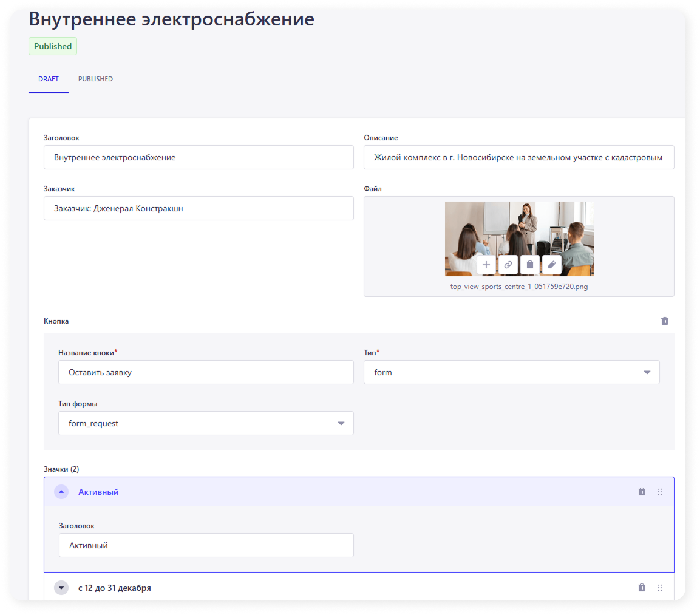Delete the 'с 12 до 31 декабря' item
This screenshot has height=615, width=700.
pos(642,588)
